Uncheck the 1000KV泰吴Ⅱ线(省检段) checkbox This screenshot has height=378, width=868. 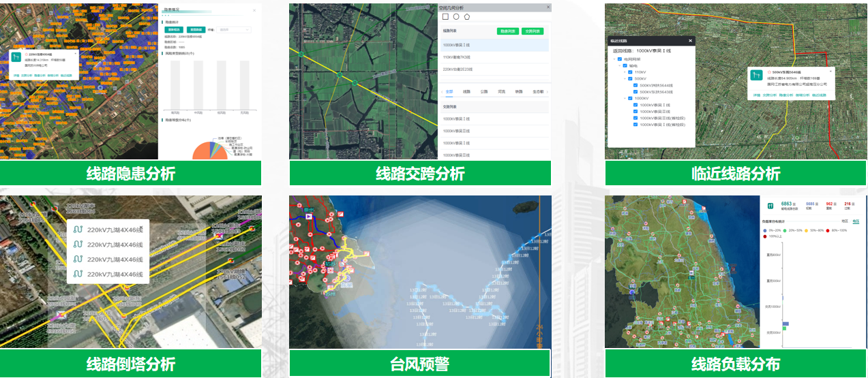[x=635, y=118]
